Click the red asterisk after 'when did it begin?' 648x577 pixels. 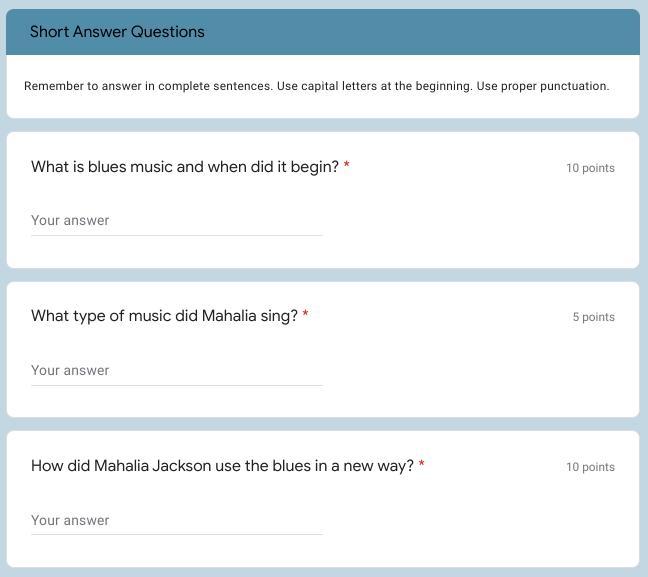[347, 166]
